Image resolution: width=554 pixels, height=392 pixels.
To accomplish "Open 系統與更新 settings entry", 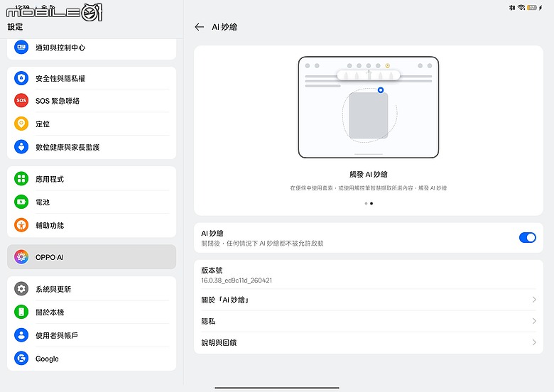I will click(x=92, y=289).
